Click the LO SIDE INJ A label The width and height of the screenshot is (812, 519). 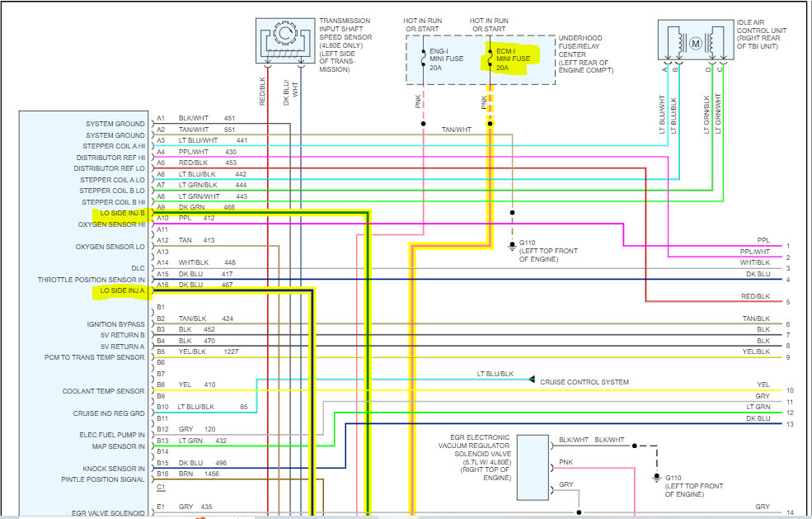tap(122, 290)
